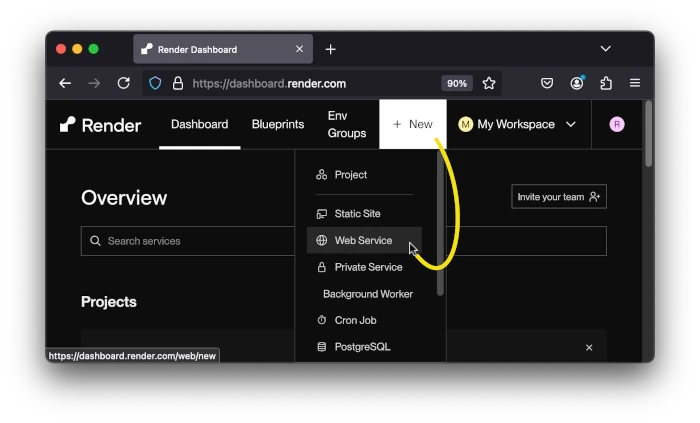700x423 pixels.
Task: Open the Pocket save icon
Action: pyautogui.click(x=547, y=83)
